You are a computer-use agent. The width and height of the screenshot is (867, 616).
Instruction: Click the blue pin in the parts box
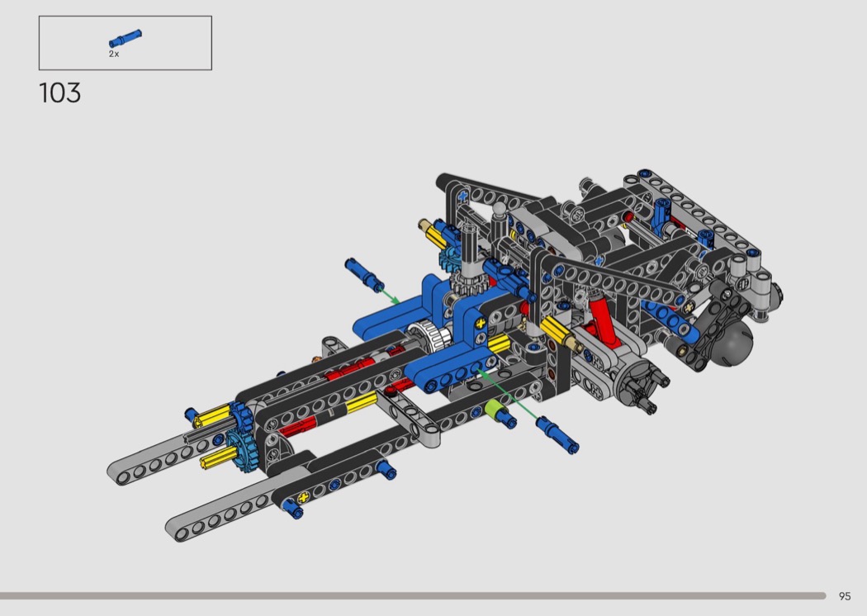pos(125,39)
